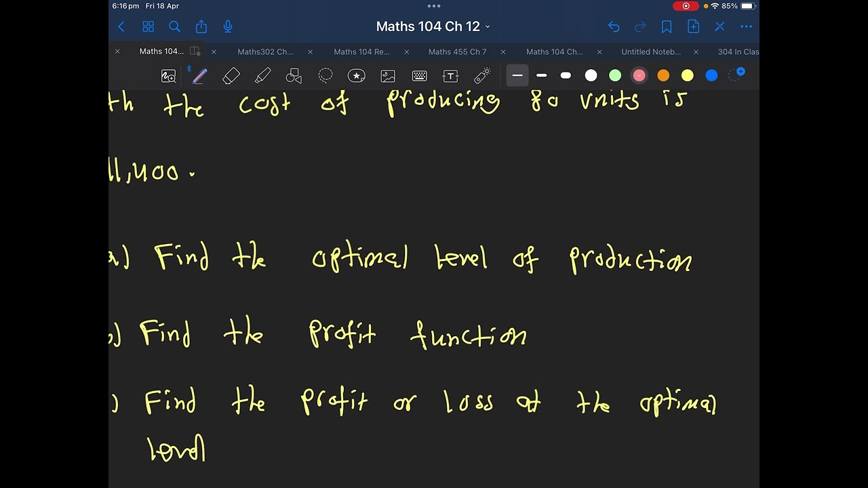Undo the last stroke
Viewport: 868px width, 488px height.
point(614,26)
